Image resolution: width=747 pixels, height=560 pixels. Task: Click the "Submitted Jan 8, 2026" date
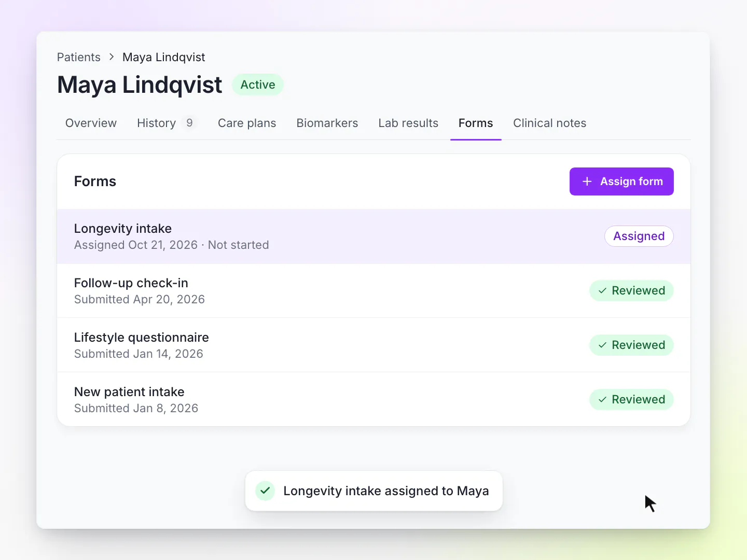[136, 409]
